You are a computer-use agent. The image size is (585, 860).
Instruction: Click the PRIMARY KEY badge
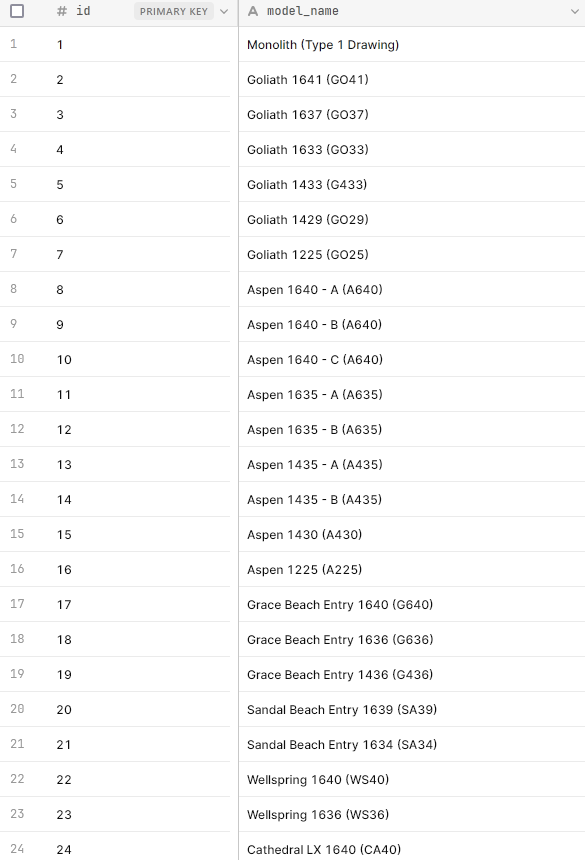pyautogui.click(x=174, y=12)
